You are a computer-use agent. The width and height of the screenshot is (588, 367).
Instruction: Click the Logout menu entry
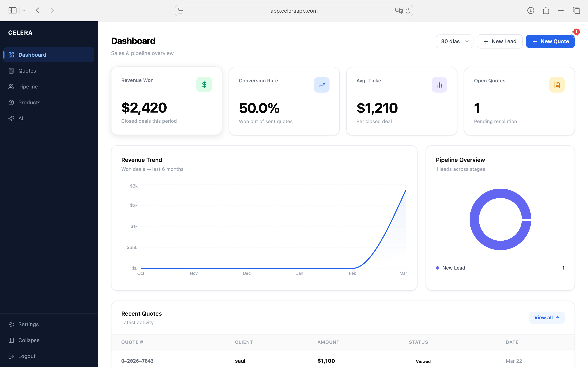click(11, 356)
